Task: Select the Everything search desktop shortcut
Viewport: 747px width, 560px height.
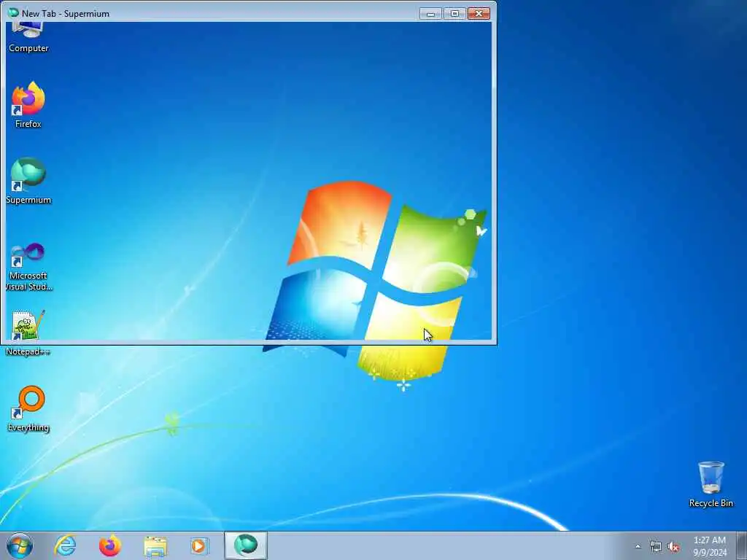Action: [x=28, y=409]
